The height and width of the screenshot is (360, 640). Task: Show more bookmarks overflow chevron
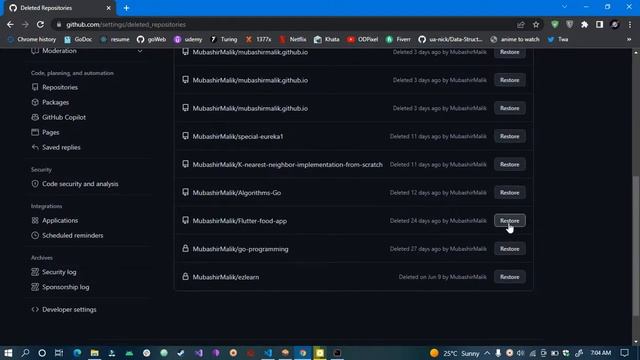pyautogui.click(x=629, y=40)
